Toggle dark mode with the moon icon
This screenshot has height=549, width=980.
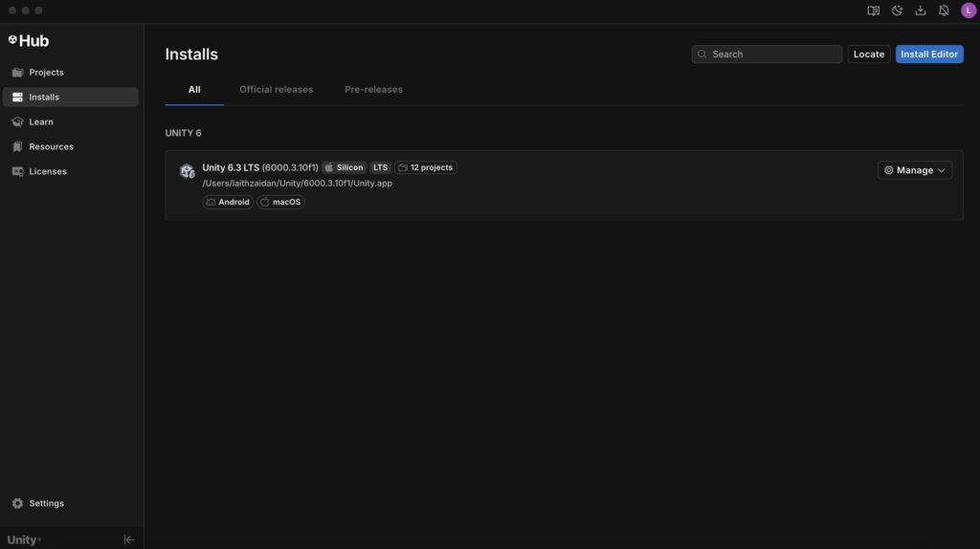(x=897, y=11)
